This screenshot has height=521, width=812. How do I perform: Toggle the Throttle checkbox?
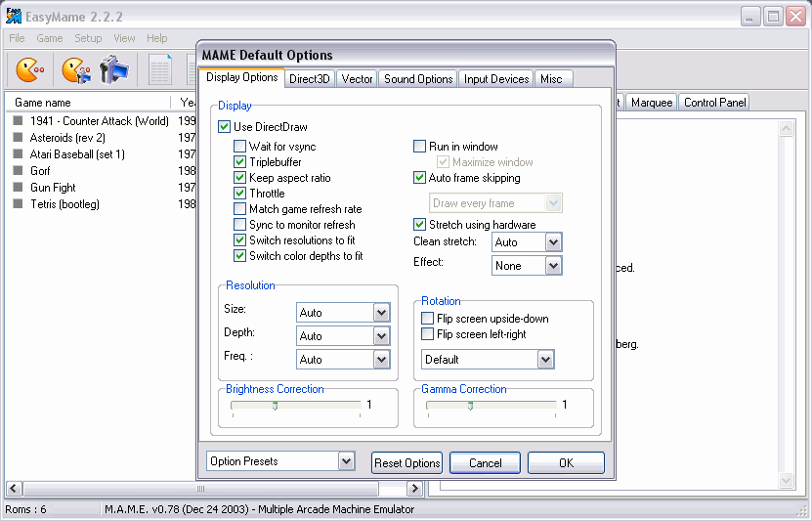(239, 194)
